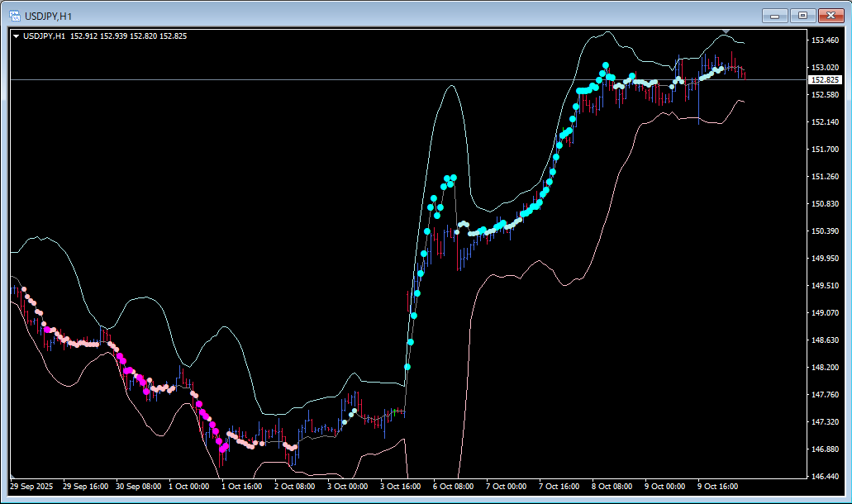
Task: Click the 150.830 price axis label
Action: (825, 203)
